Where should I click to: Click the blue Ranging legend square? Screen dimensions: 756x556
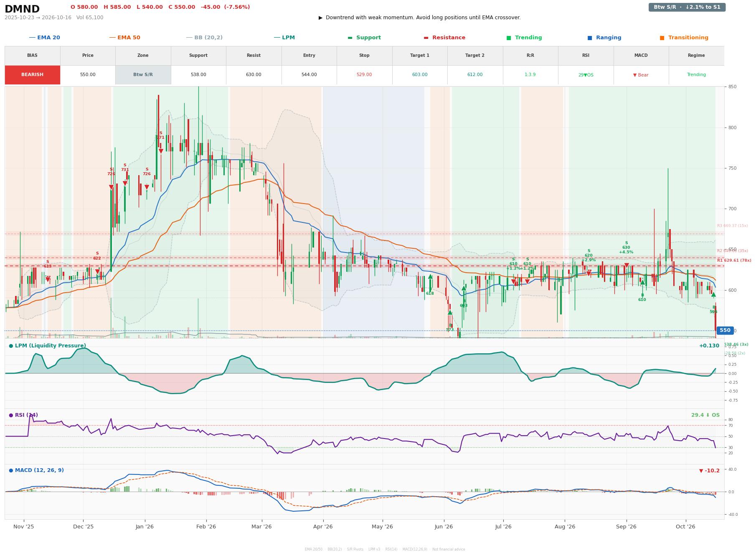point(590,38)
